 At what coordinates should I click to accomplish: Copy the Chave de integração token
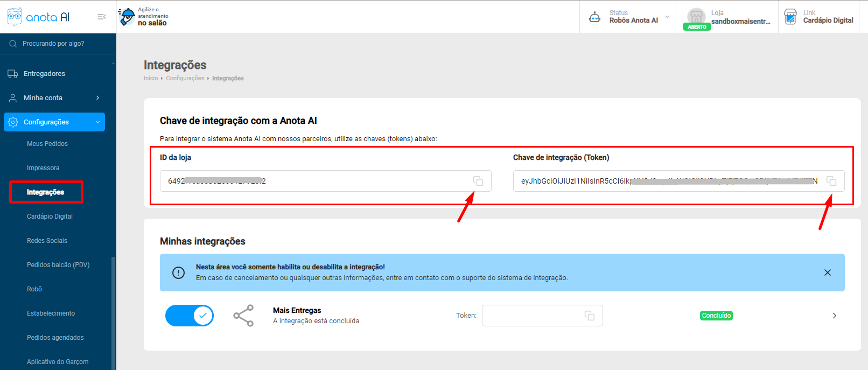[x=831, y=181]
